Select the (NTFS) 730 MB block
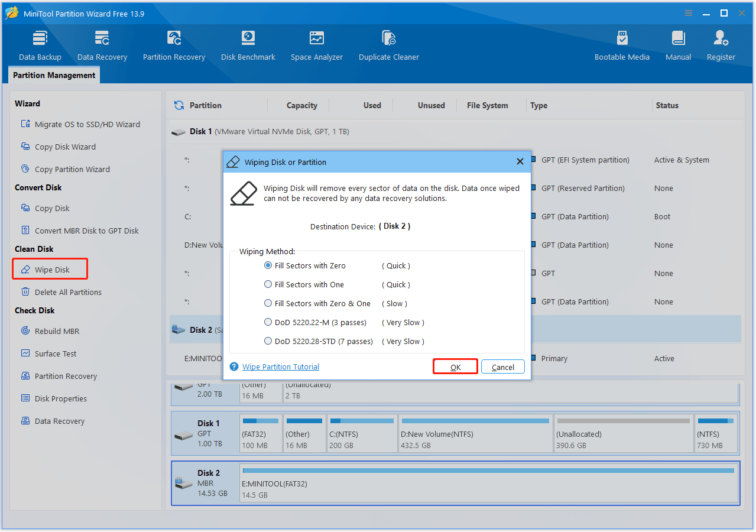This screenshot has width=756, height=532. [x=716, y=433]
